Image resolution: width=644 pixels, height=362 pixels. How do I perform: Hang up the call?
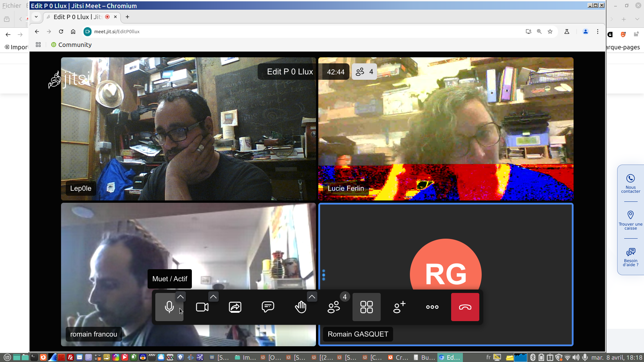[x=465, y=307]
